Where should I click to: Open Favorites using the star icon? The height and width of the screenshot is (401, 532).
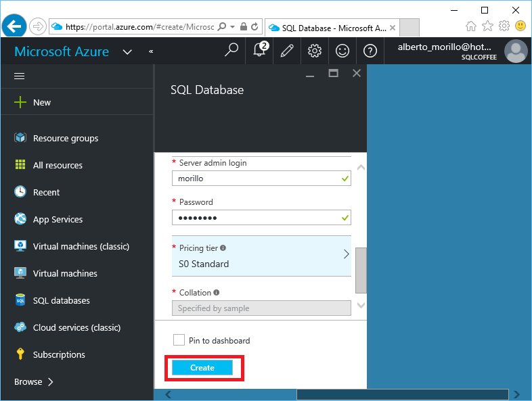pos(487,26)
